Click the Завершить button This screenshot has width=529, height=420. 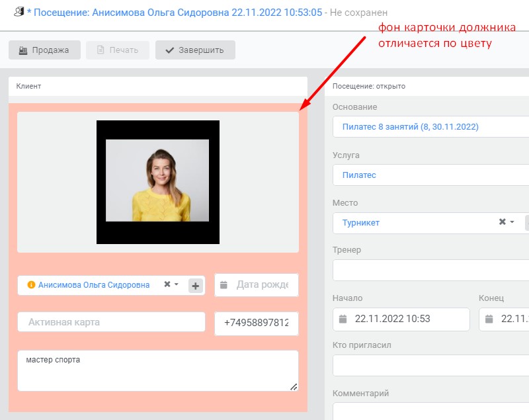point(195,50)
